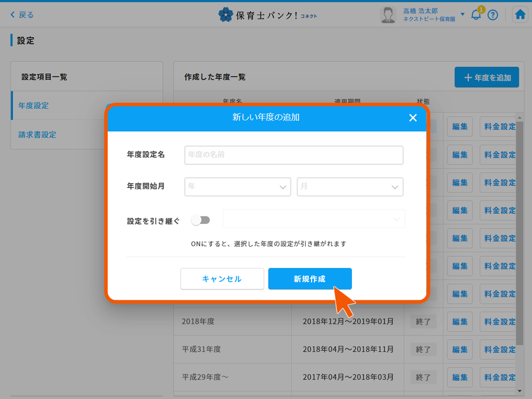The height and width of the screenshot is (399, 532).
Task: Open the 月 dropdown for 年度開始月
Action: pyautogui.click(x=350, y=187)
